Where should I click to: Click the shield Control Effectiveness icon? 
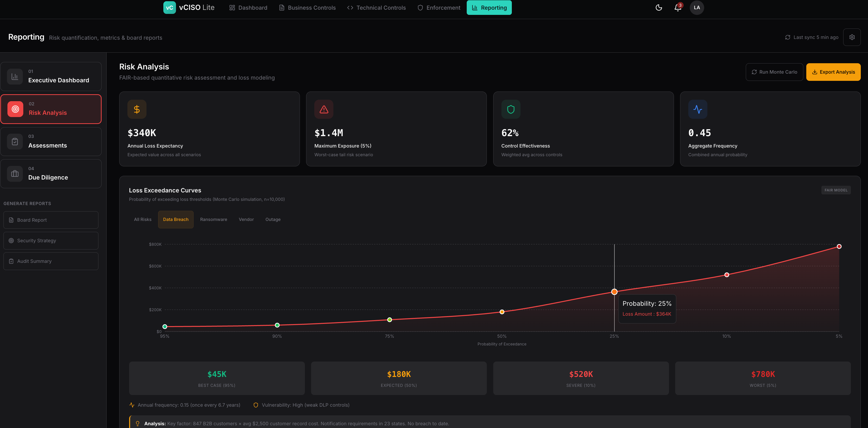511,109
